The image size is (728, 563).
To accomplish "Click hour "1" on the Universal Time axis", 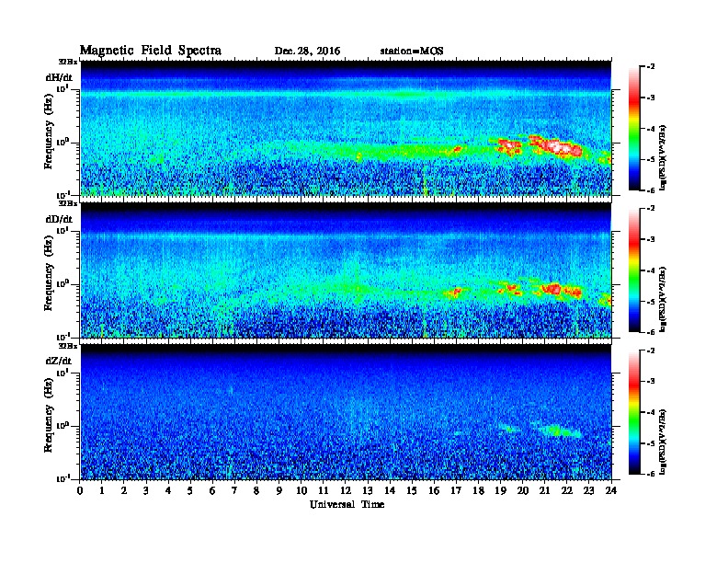I will tap(102, 490).
